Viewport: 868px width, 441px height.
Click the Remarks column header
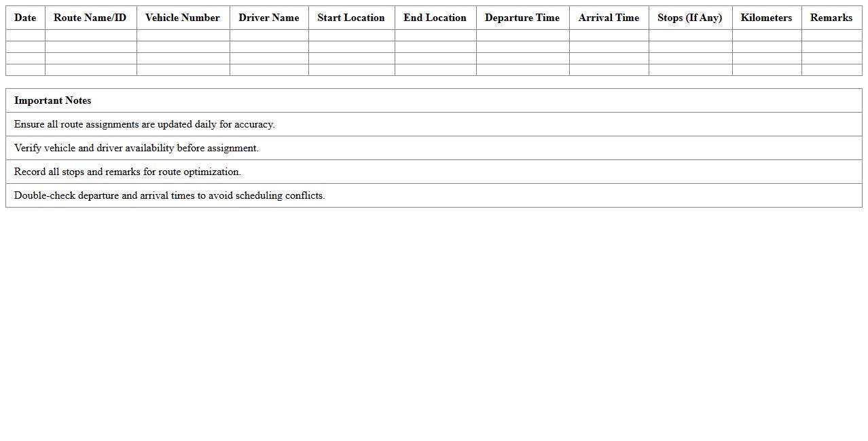coord(831,18)
